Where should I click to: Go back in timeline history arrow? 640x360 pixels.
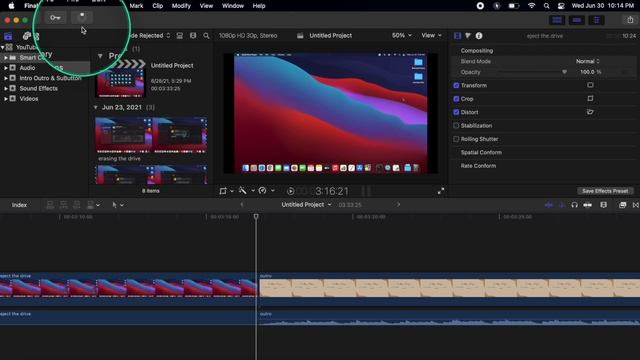click(242, 204)
